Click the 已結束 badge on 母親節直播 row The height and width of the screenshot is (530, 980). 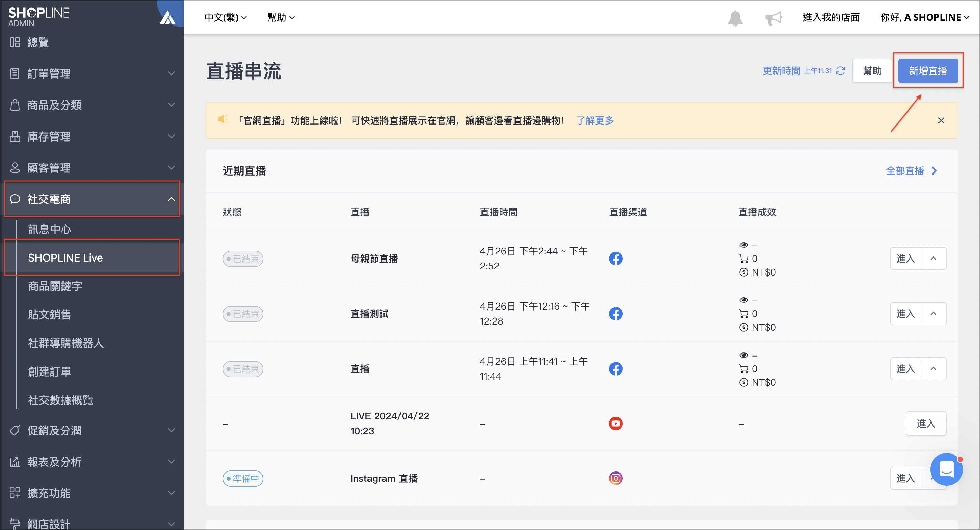(x=243, y=259)
